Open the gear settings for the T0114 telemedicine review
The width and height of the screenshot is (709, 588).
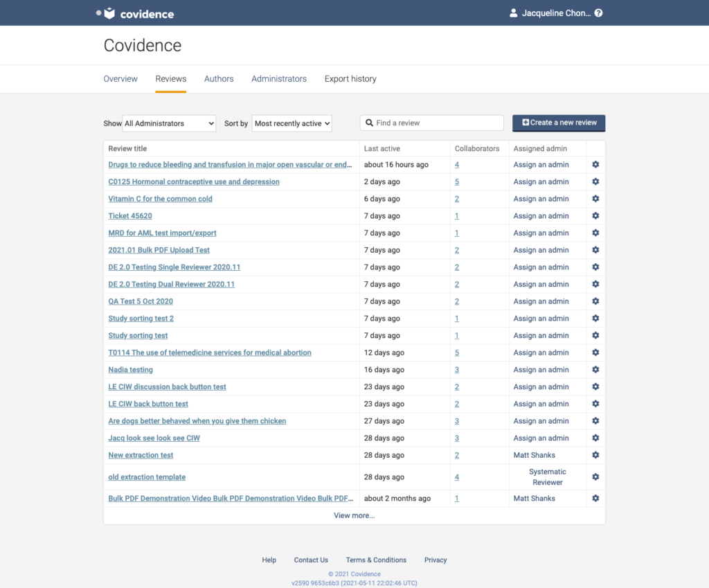(595, 353)
